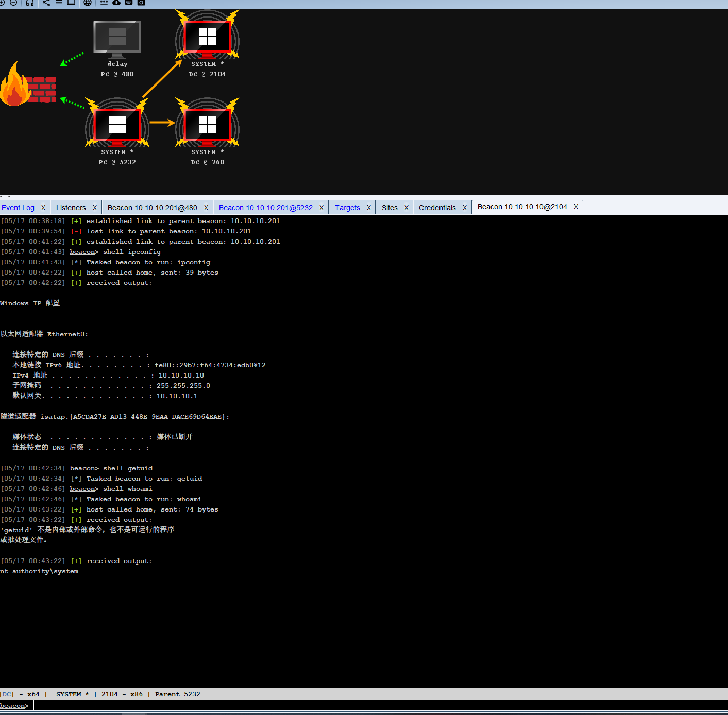Switch to the Targets tab
This screenshot has width=728, height=715.
[x=348, y=208]
